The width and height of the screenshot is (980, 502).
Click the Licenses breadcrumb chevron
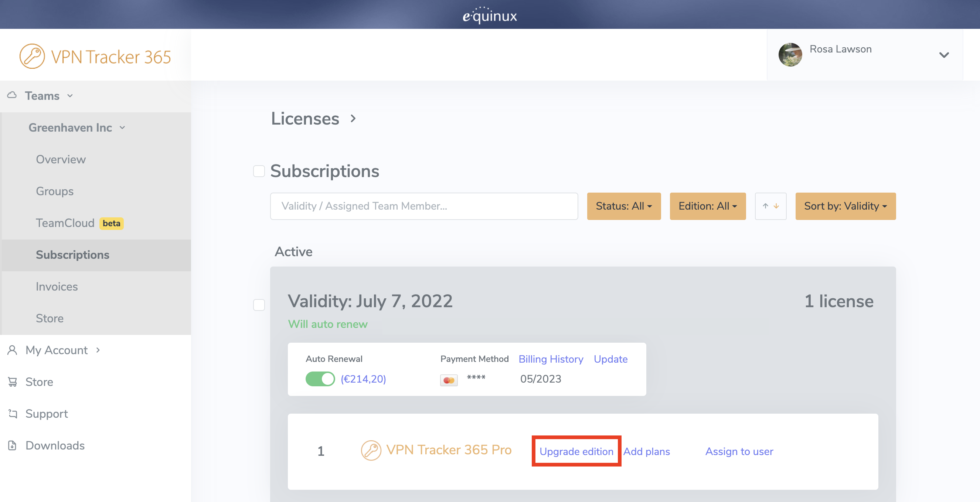pos(353,118)
